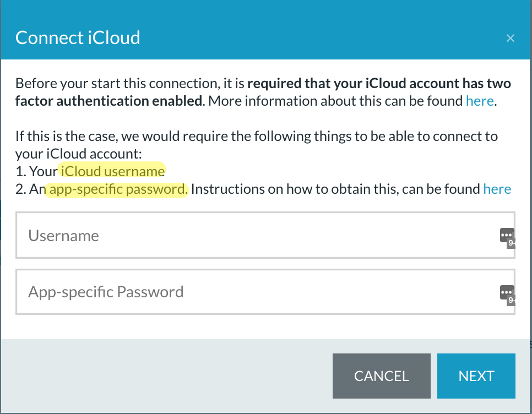Click the password manager icon in Username field
This screenshot has height=414, width=532.
(507, 235)
